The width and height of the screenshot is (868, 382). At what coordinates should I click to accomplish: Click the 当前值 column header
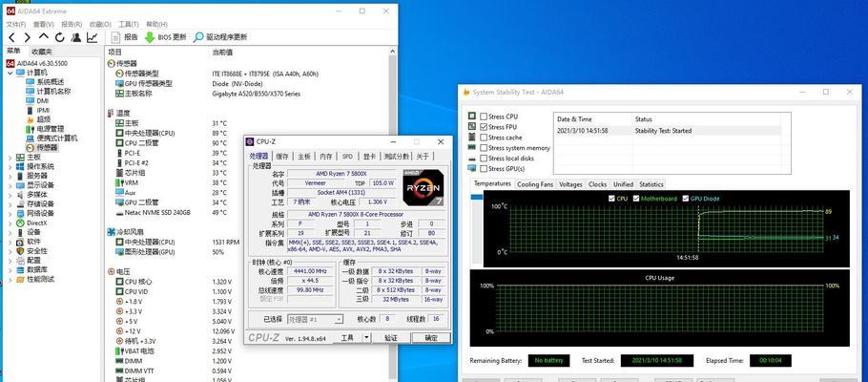222,52
